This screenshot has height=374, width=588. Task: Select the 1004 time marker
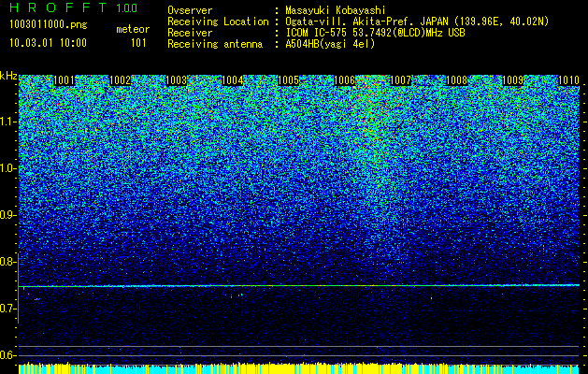point(233,80)
